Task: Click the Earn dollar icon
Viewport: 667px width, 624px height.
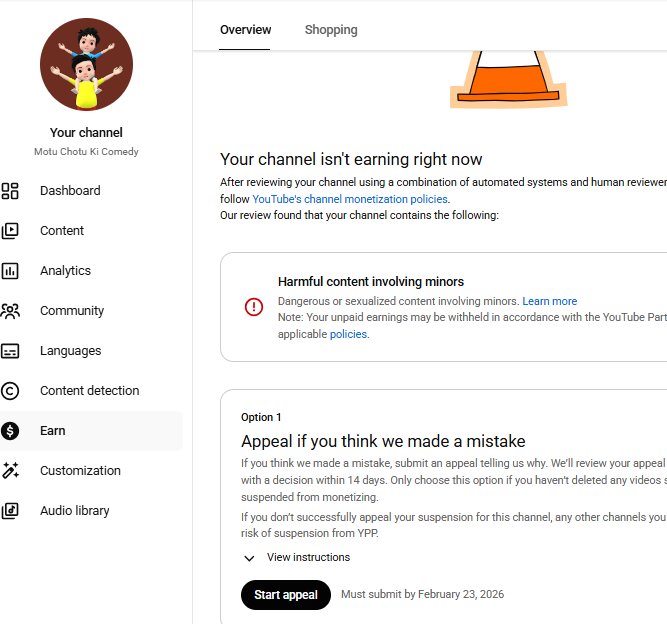Action: (10, 431)
